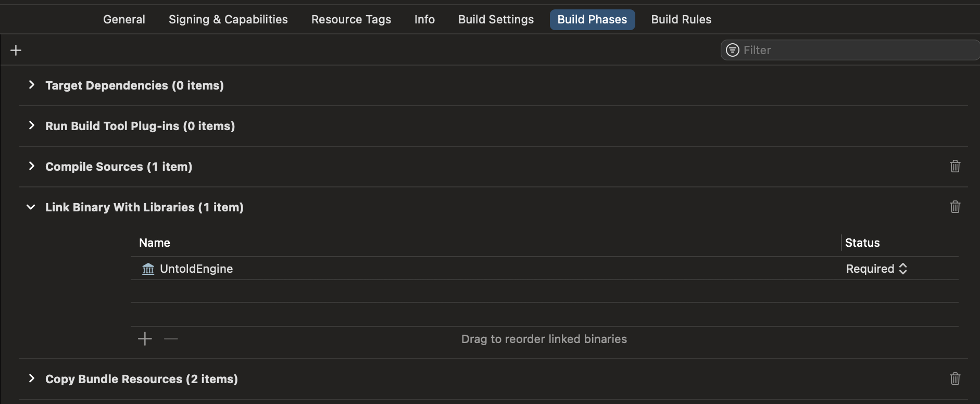Click trash icon for Copy Bundle Resources
980x404 pixels.
(954, 378)
